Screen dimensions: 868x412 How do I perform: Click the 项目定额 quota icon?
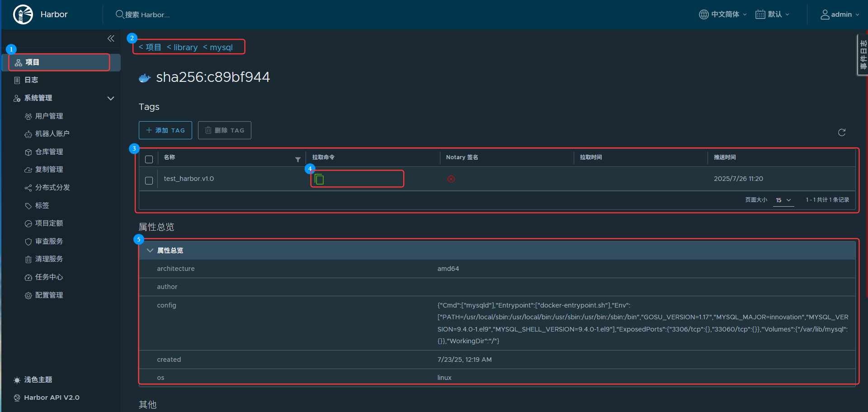click(x=28, y=224)
